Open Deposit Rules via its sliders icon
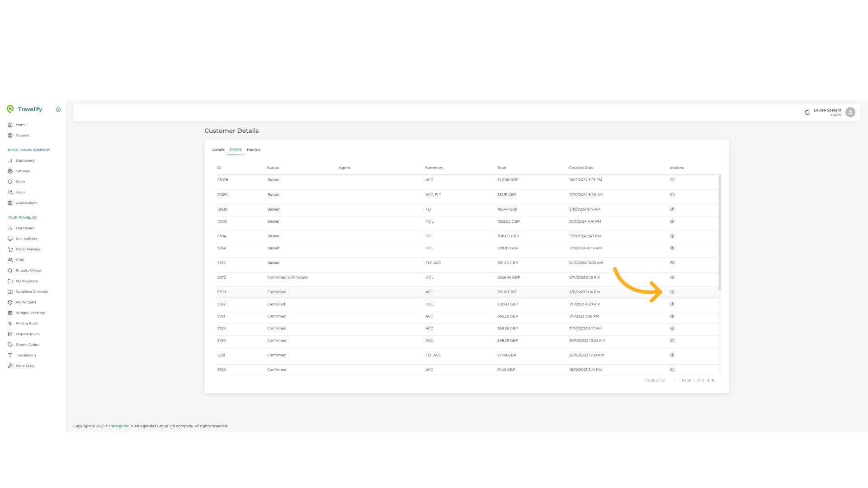The height and width of the screenshot is (488, 868). click(10, 334)
